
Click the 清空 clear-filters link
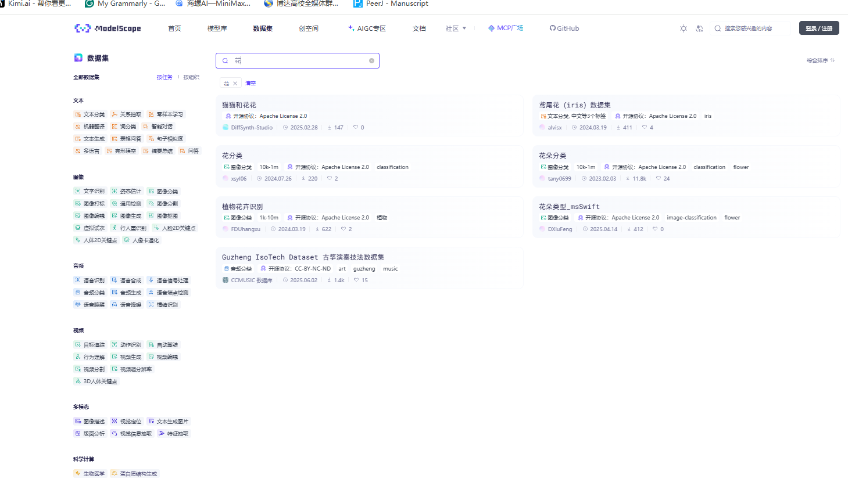[250, 82]
